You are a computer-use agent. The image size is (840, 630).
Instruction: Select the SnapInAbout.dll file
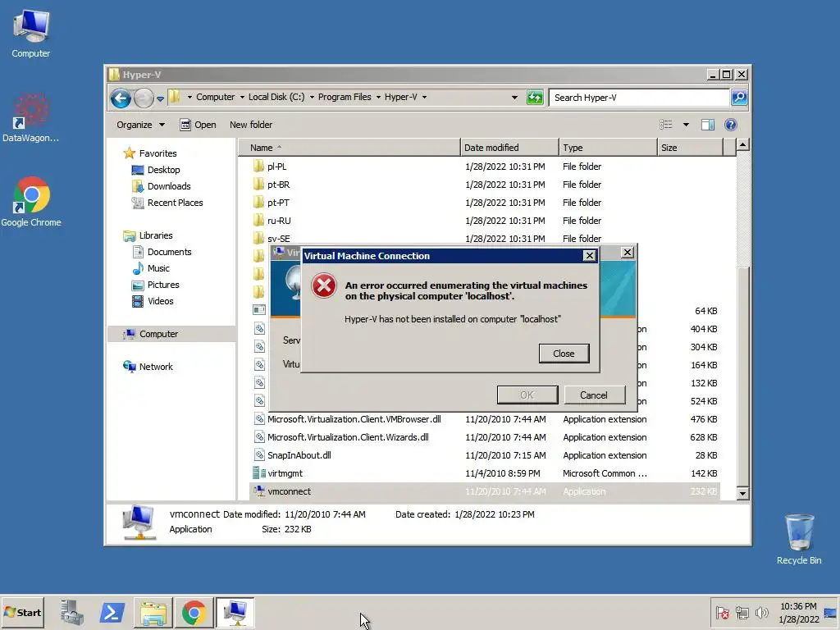[485, 455]
